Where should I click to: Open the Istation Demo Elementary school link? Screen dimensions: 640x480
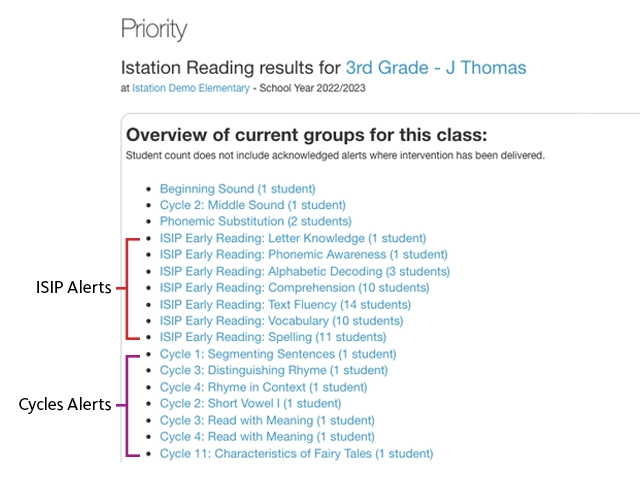pos(191,88)
